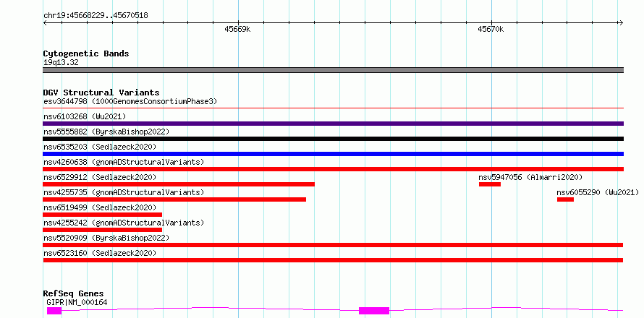The height and width of the screenshot is (318, 644).
Task: Open variant nsv6055290 (Wu2021) label
Action: [598, 192]
